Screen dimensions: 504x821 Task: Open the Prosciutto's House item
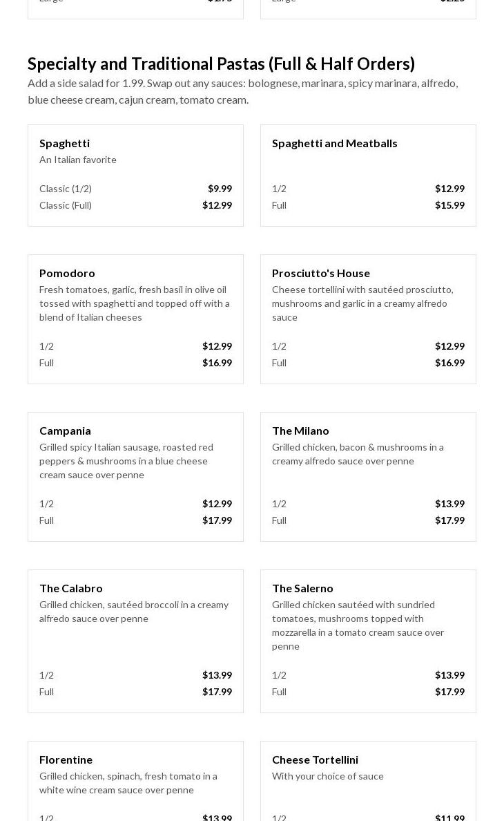point(321,273)
